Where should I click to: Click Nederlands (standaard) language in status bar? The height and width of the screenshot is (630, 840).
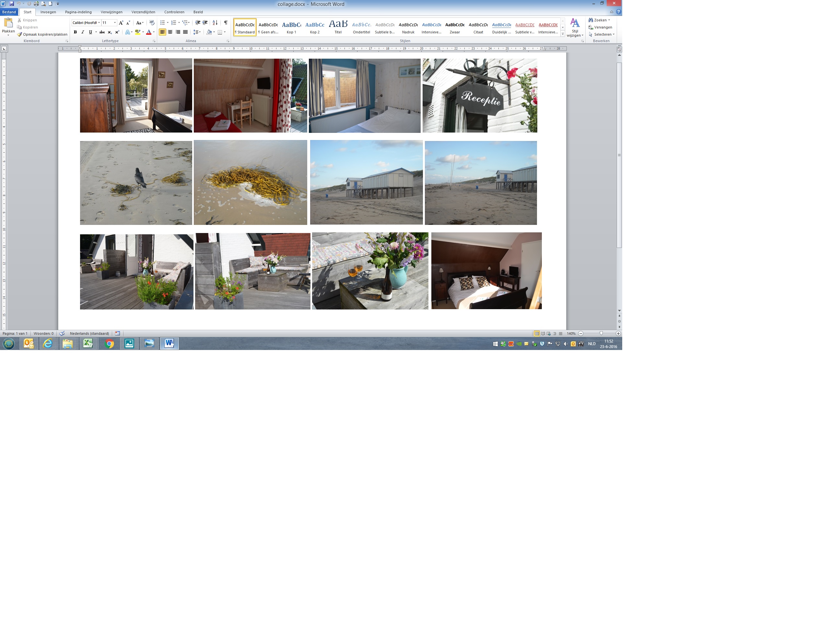pos(89,333)
